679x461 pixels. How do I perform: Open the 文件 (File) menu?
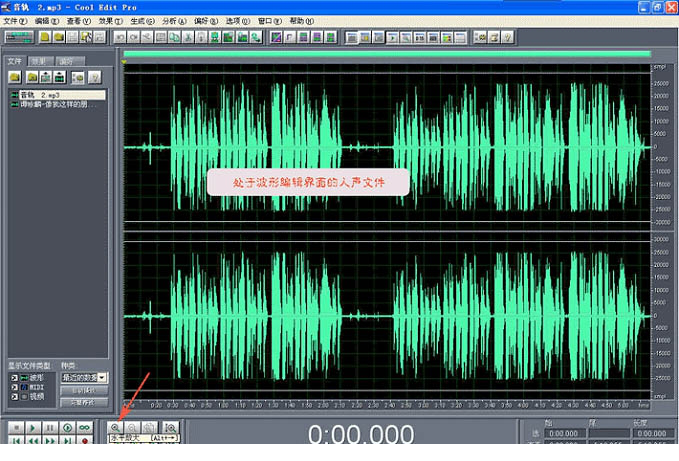[x=15, y=21]
